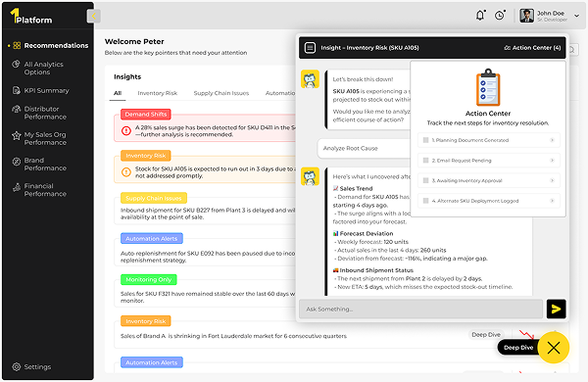Click the All Analytics Options pie icon

(x=16, y=64)
